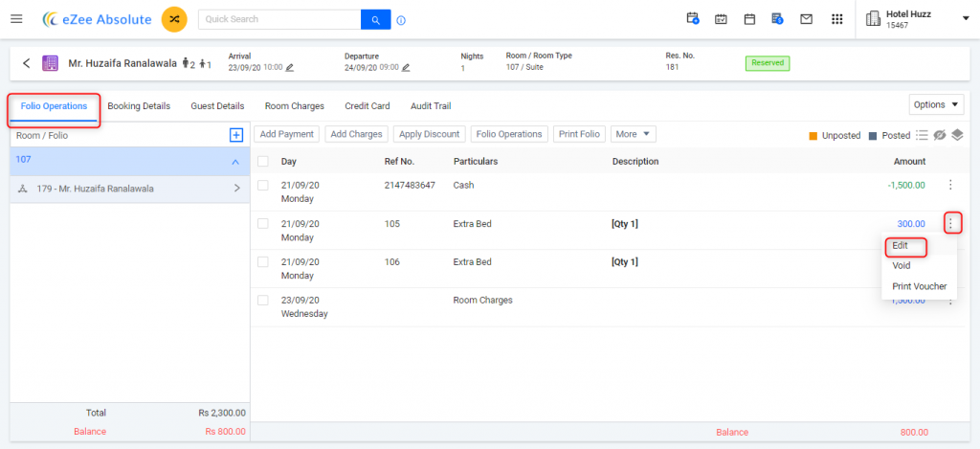Click the document-with-badge icon in header
980x449 pixels.
(777, 19)
